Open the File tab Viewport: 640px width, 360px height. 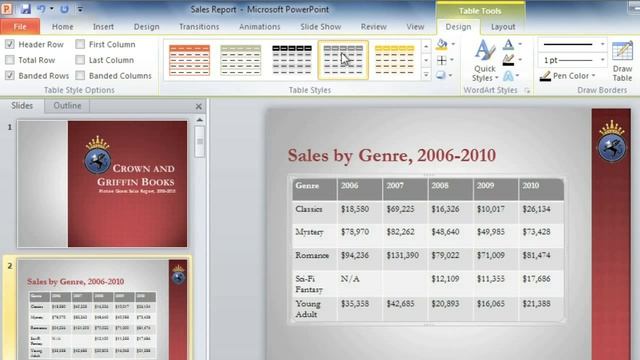(20, 27)
